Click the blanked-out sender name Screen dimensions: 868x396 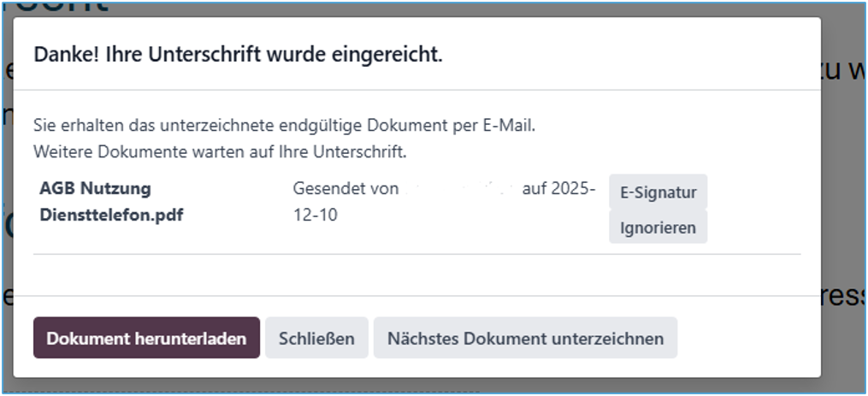pos(460,188)
